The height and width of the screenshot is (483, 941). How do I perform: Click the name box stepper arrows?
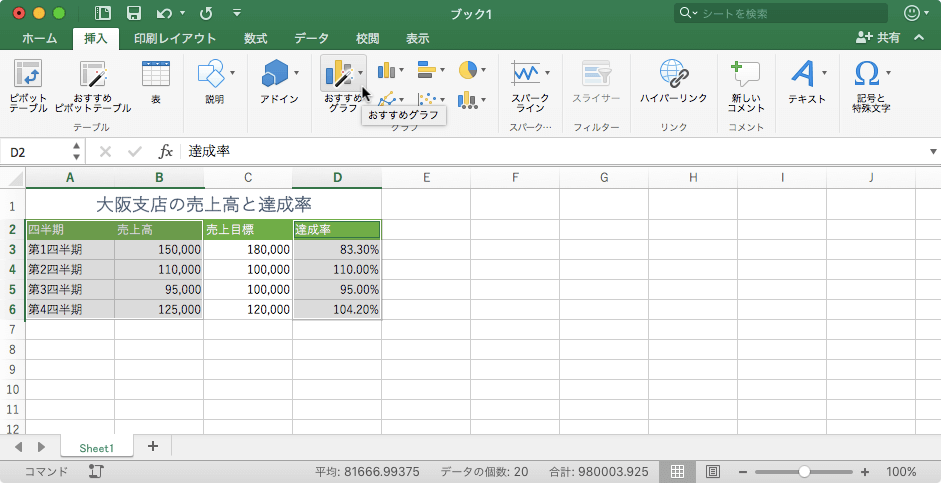tap(76, 152)
